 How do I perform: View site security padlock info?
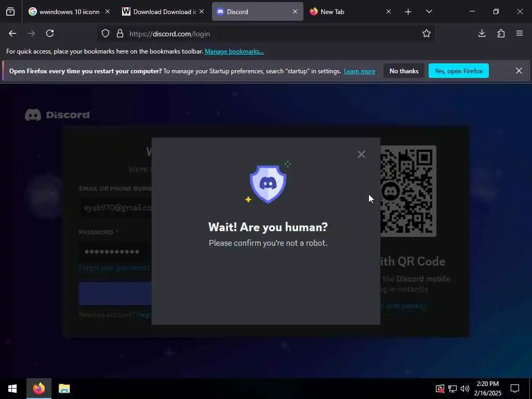pyautogui.click(x=120, y=34)
